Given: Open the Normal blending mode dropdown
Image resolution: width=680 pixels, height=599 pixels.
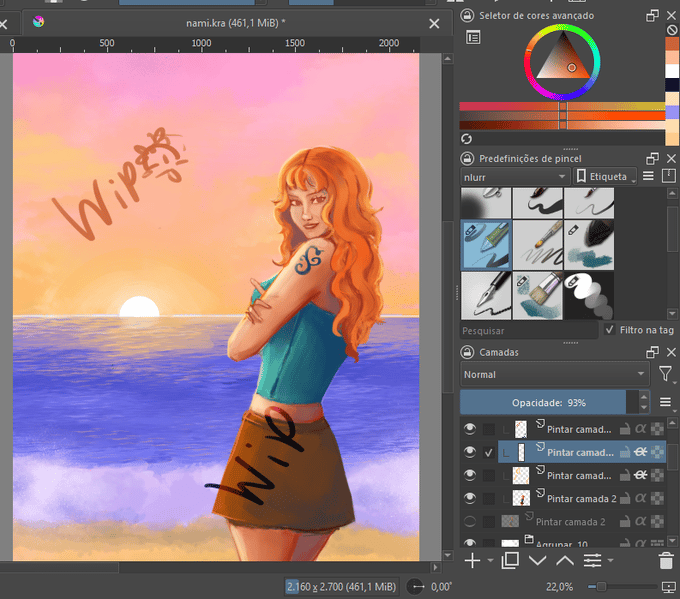Looking at the screenshot, I should (x=555, y=374).
